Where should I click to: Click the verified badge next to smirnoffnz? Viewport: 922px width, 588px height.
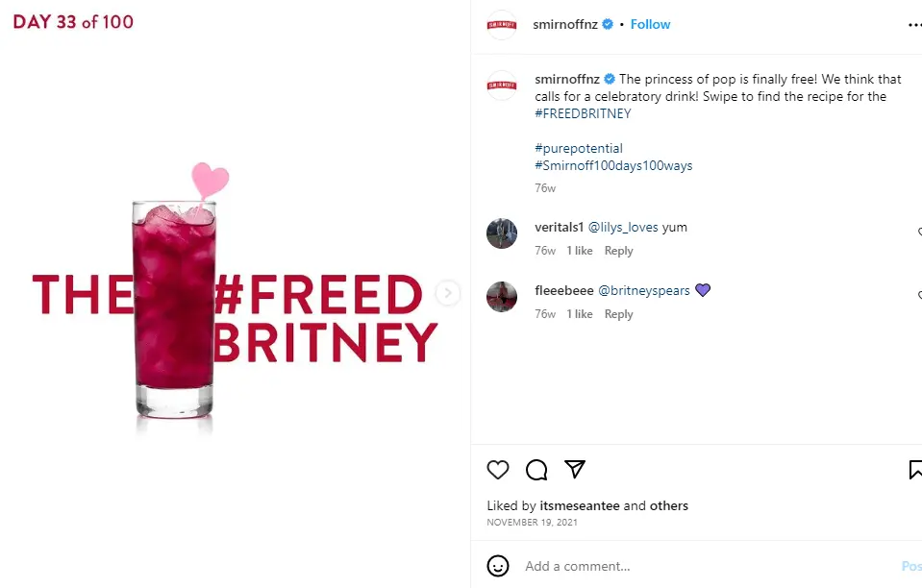pos(607,24)
